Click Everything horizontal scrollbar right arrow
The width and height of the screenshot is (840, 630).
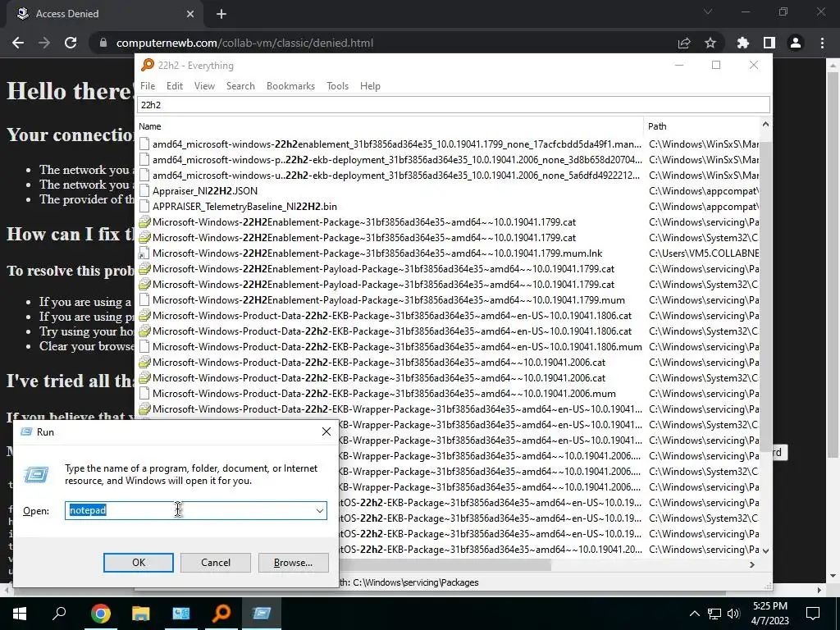point(752,564)
